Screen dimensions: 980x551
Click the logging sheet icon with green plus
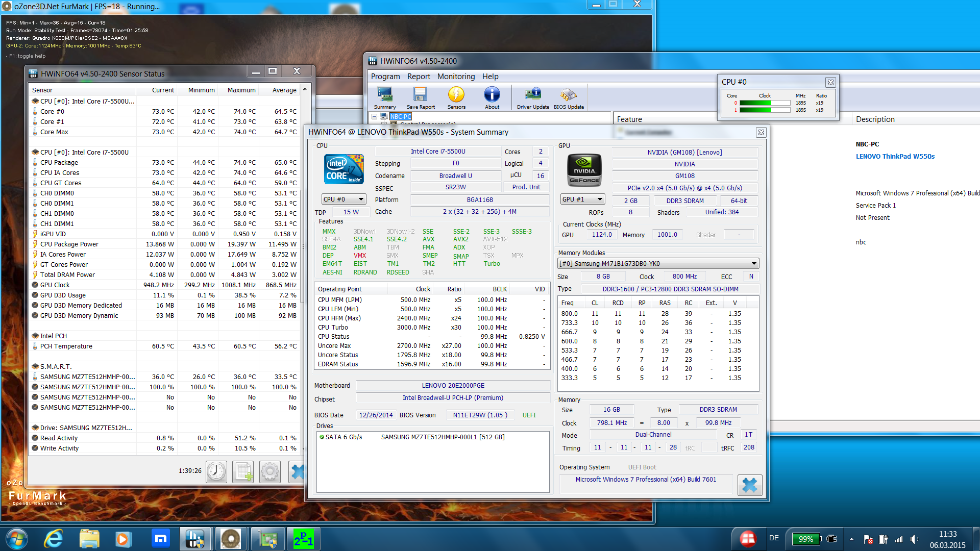click(x=243, y=471)
